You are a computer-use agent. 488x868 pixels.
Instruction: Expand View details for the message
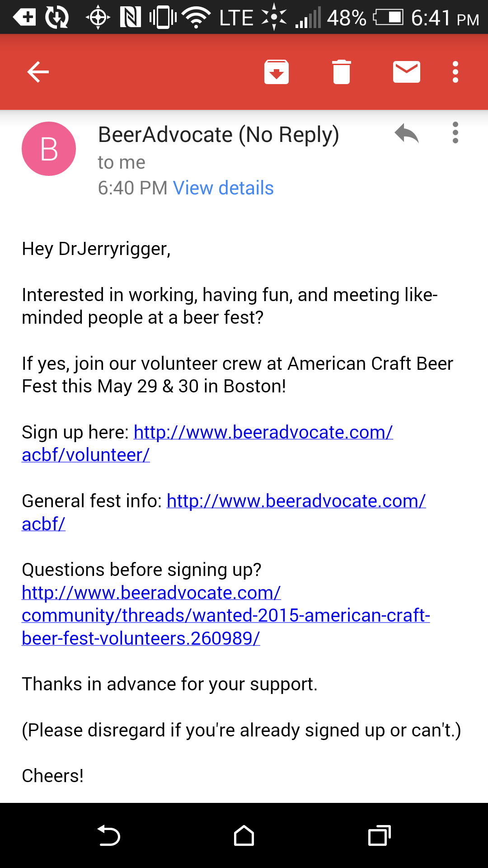(x=223, y=188)
